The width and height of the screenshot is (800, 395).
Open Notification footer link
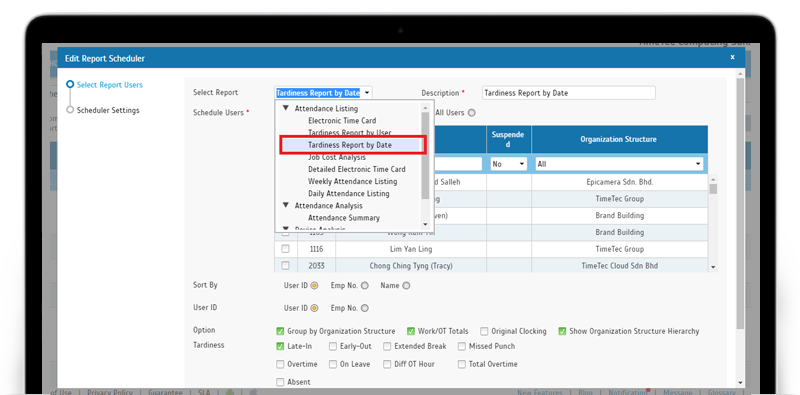(628, 392)
